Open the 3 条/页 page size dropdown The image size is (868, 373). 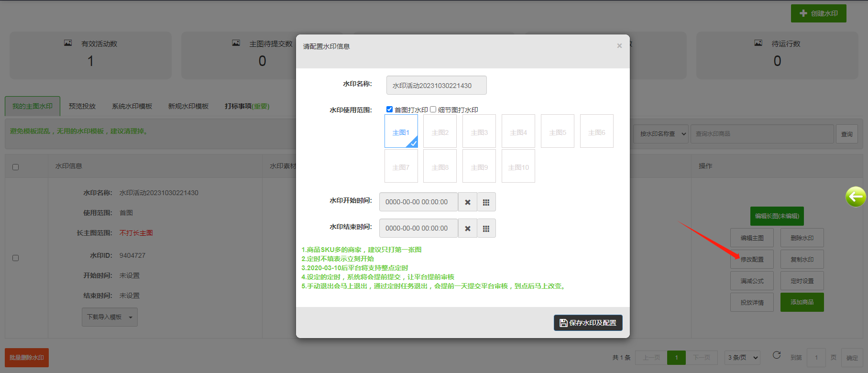click(x=742, y=357)
